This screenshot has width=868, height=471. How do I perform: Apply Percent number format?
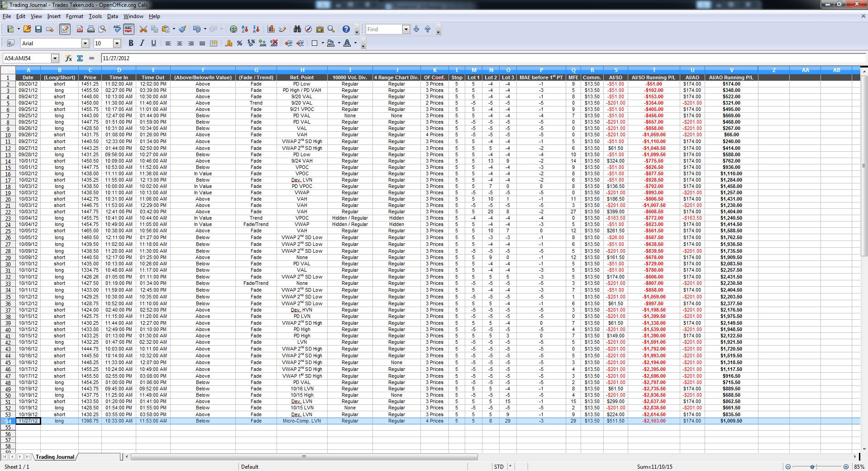[239, 43]
